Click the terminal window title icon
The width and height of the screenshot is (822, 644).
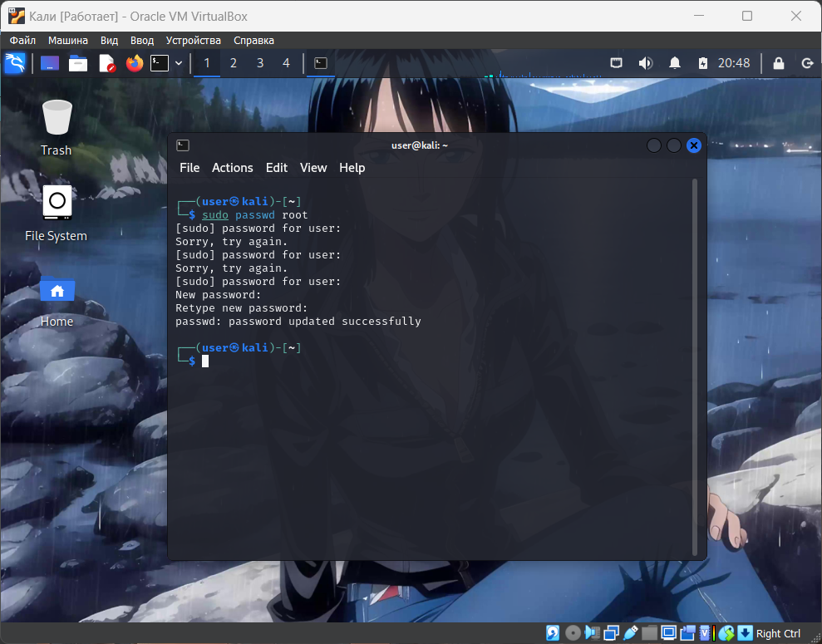(x=183, y=145)
